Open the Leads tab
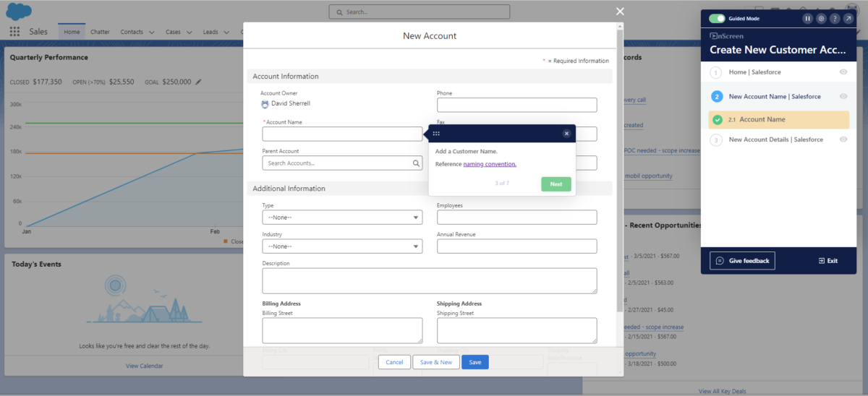Image resolution: width=868 pixels, height=396 pixels. click(210, 32)
